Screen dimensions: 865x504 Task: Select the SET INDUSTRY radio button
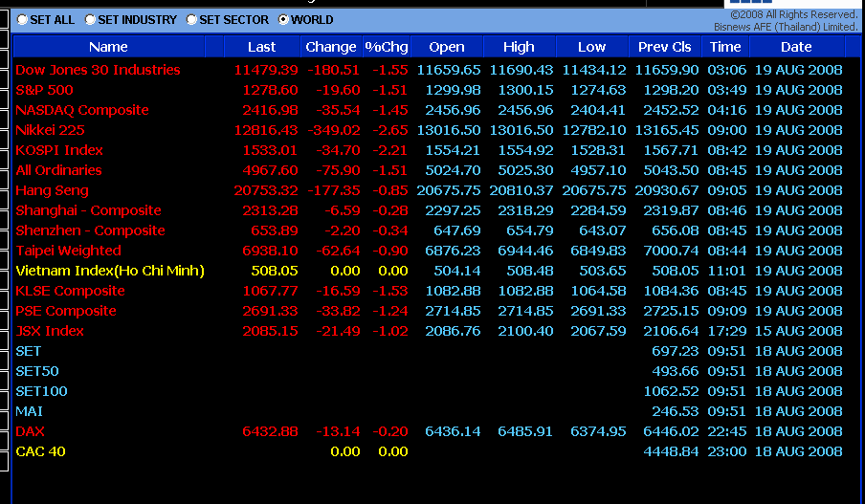91,20
